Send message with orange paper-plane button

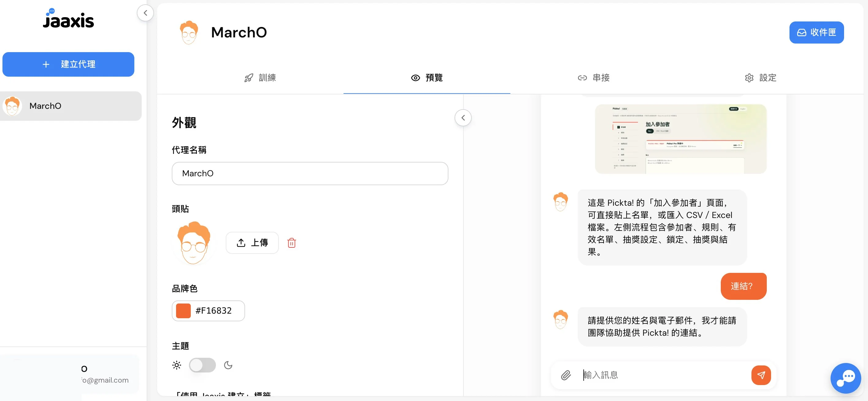click(761, 375)
